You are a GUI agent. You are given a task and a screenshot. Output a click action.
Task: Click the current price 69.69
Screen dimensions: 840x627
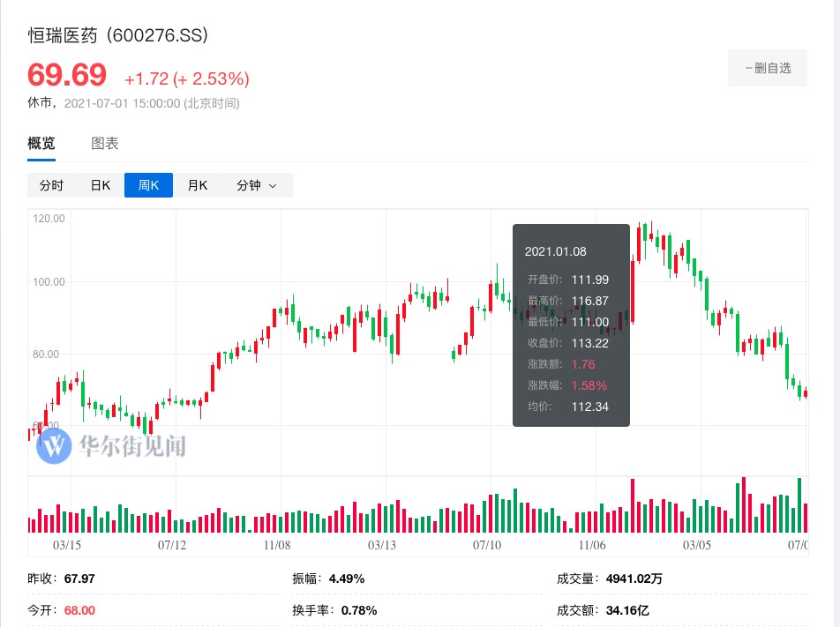coord(67,76)
